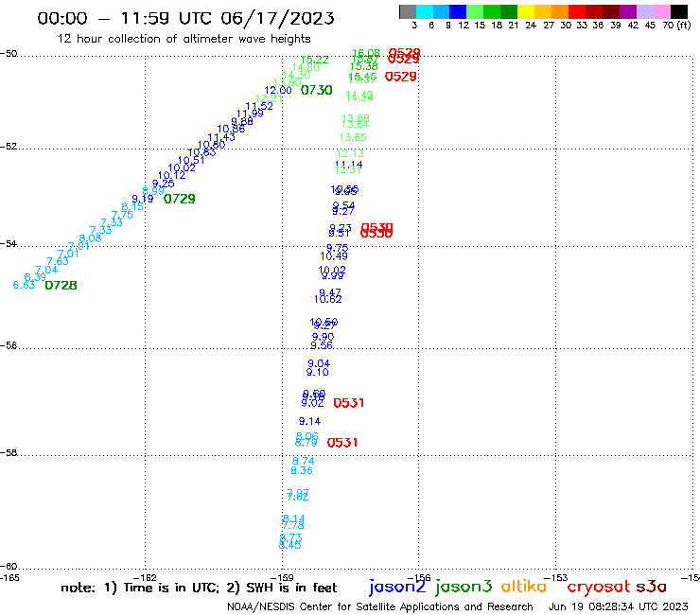Click the green time label 0728
This screenshot has height=615, width=700.
pos(61,285)
